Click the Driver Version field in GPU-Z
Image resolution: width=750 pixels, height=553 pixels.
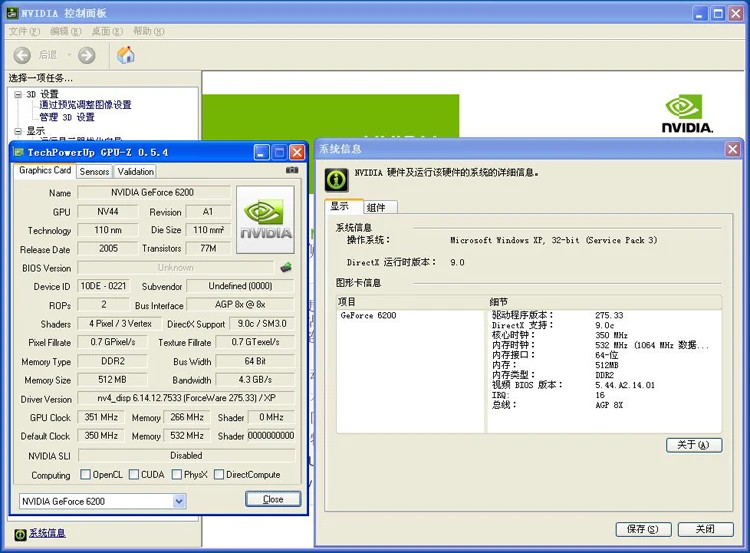(187, 398)
